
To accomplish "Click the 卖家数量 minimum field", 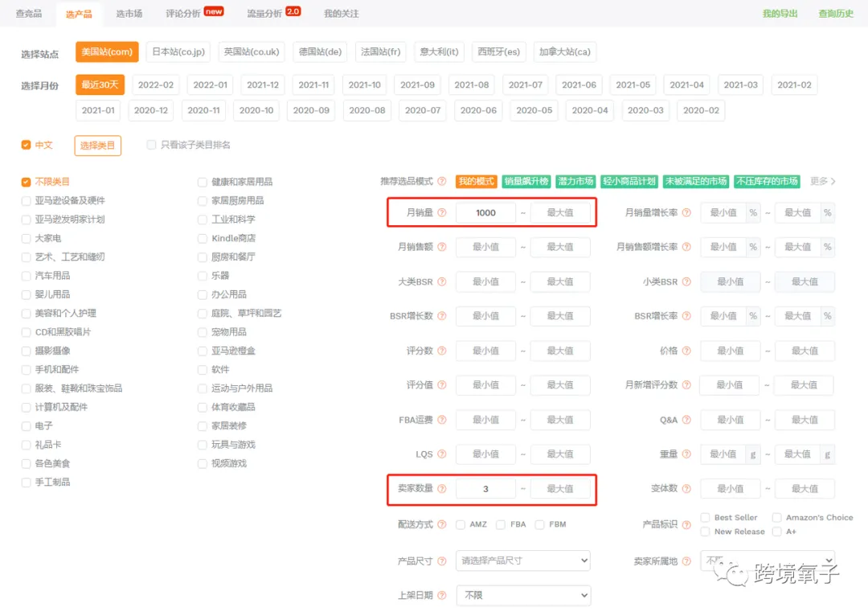I will (485, 488).
